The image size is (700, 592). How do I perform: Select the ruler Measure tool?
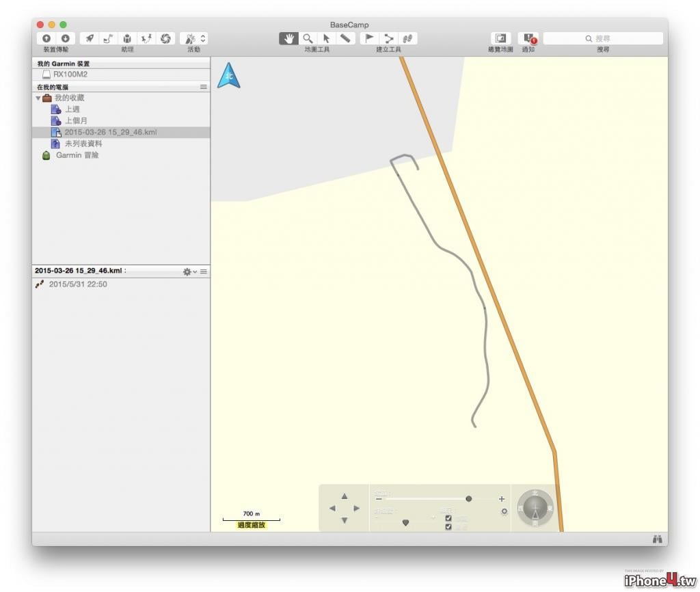pyautogui.click(x=345, y=38)
